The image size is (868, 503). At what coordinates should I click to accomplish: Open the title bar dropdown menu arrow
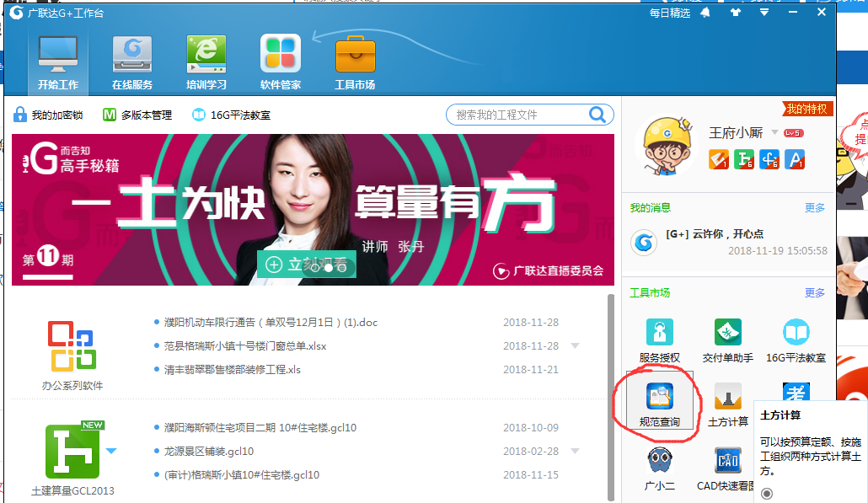pos(764,12)
